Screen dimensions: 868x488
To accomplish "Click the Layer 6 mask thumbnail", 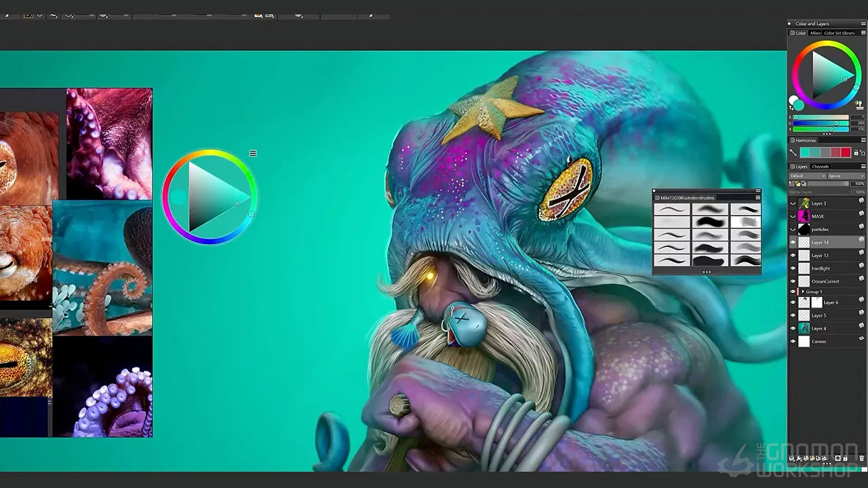I will (816, 302).
